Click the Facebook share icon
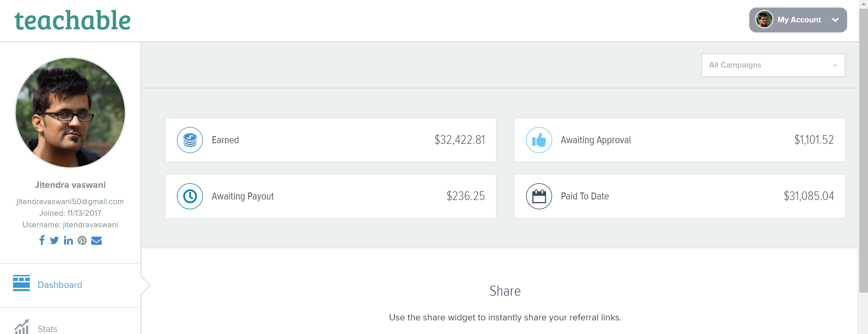Viewport: 868px width, 334px height. tap(42, 240)
